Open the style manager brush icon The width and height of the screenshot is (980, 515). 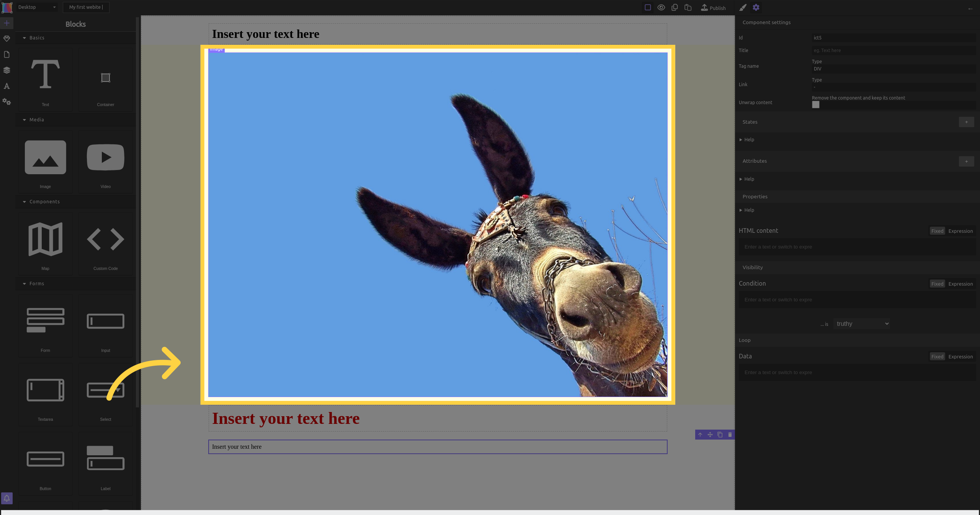[x=743, y=7]
